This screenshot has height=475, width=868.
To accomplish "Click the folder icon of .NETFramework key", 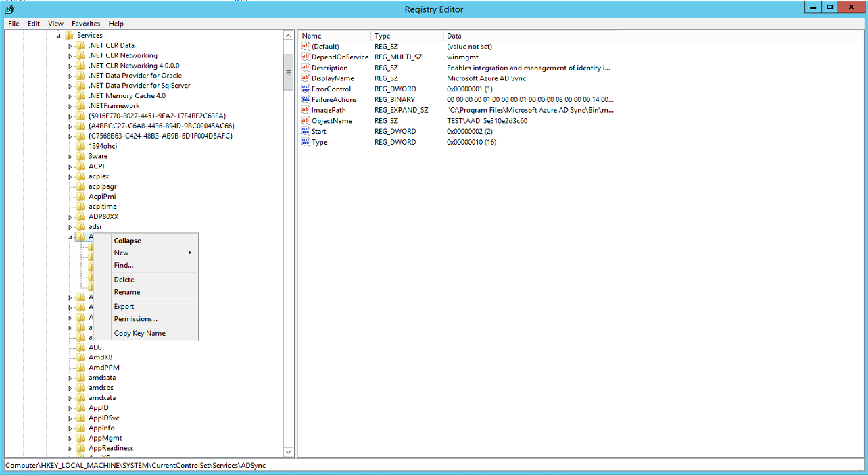I will click(x=80, y=106).
